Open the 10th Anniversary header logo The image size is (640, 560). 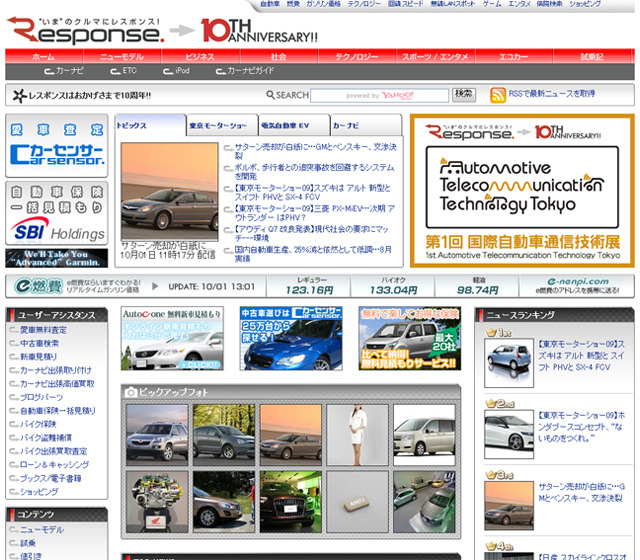[x=259, y=31]
